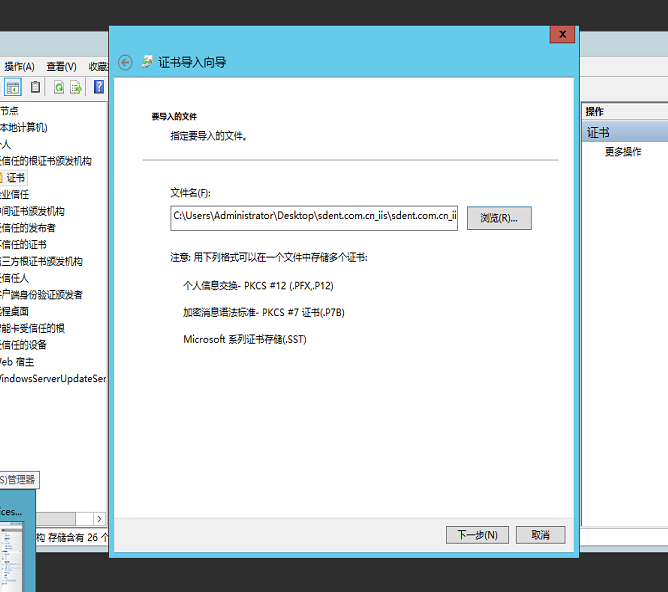The width and height of the screenshot is (668, 592).
Task: Click the certificate import wizard title icon
Action: click(147, 62)
